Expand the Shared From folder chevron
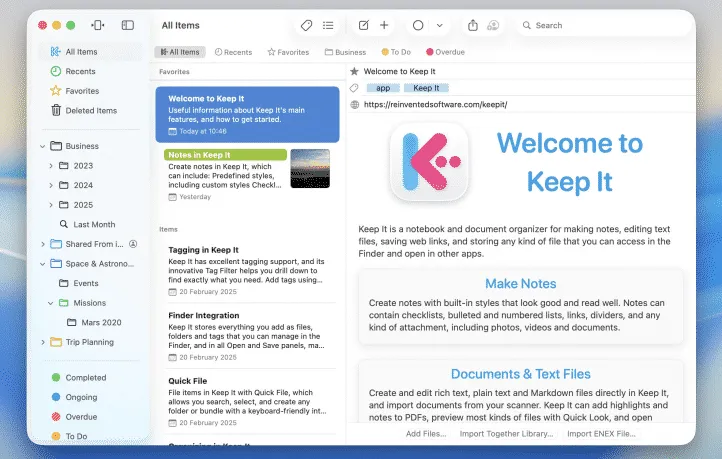Image resolution: width=722 pixels, height=459 pixels. point(42,244)
